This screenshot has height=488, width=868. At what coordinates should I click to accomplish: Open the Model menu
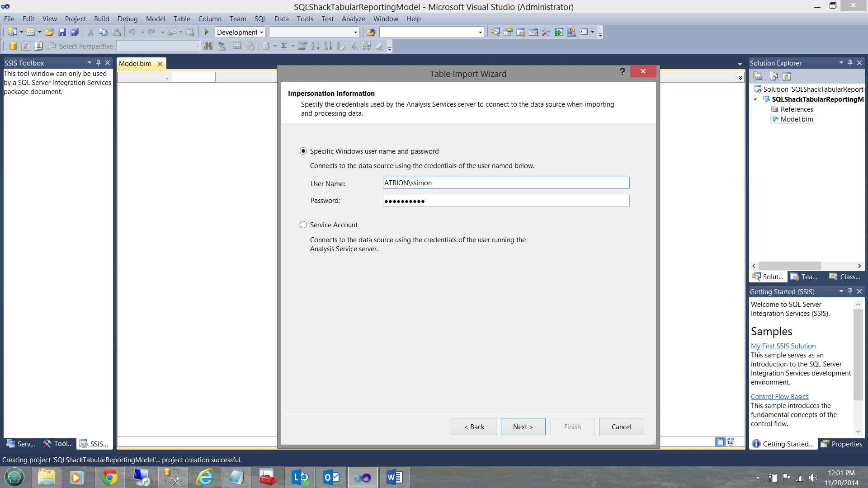[x=155, y=19]
